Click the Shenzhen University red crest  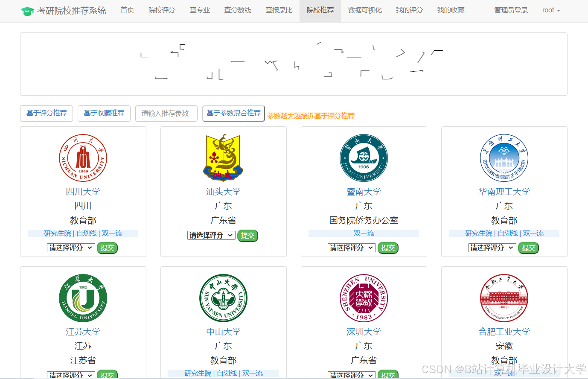click(x=364, y=298)
